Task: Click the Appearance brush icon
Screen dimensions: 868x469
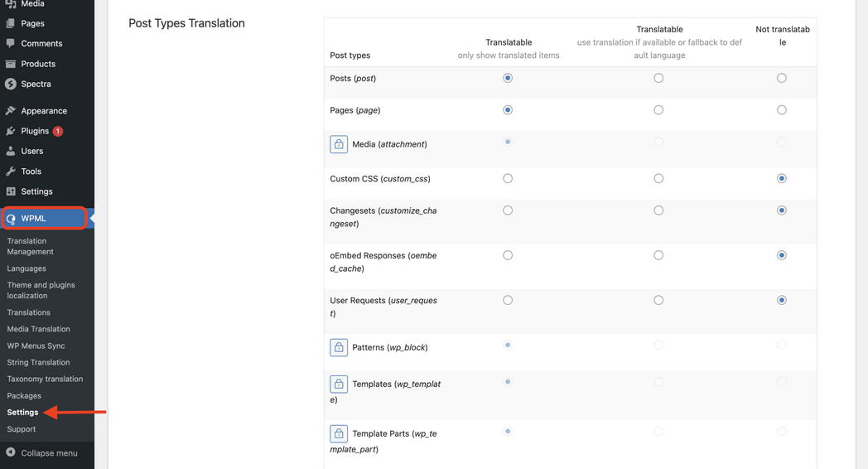Action: click(x=11, y=111)
